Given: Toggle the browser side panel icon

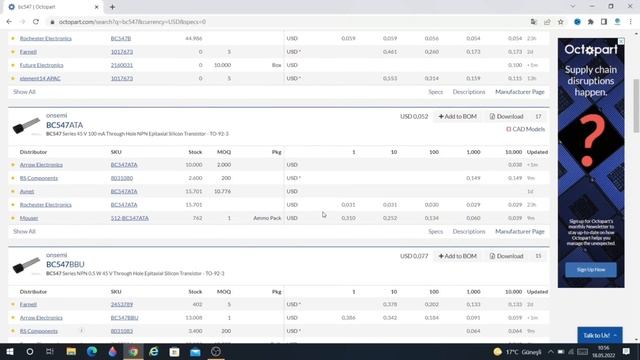Looking at the screenshot, I should (604, 22).
